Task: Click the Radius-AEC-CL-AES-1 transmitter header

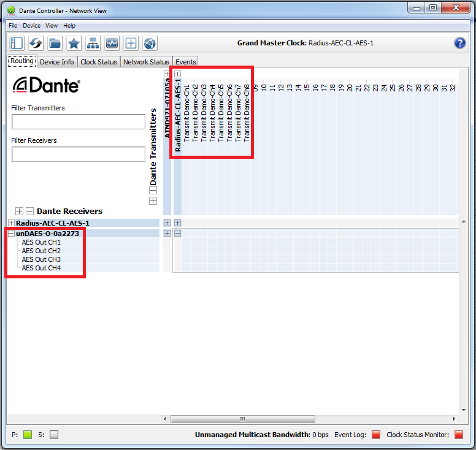Action: pos(178,115)
